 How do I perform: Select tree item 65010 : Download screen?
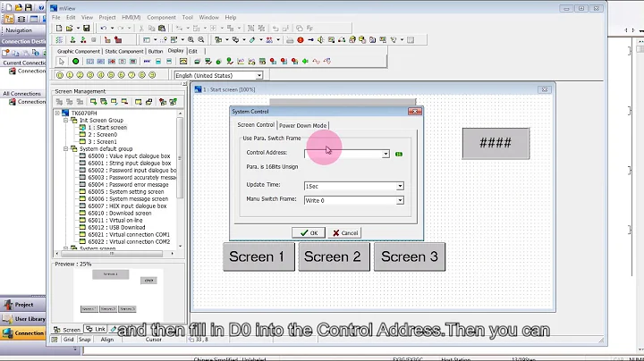tap(120, 214)
